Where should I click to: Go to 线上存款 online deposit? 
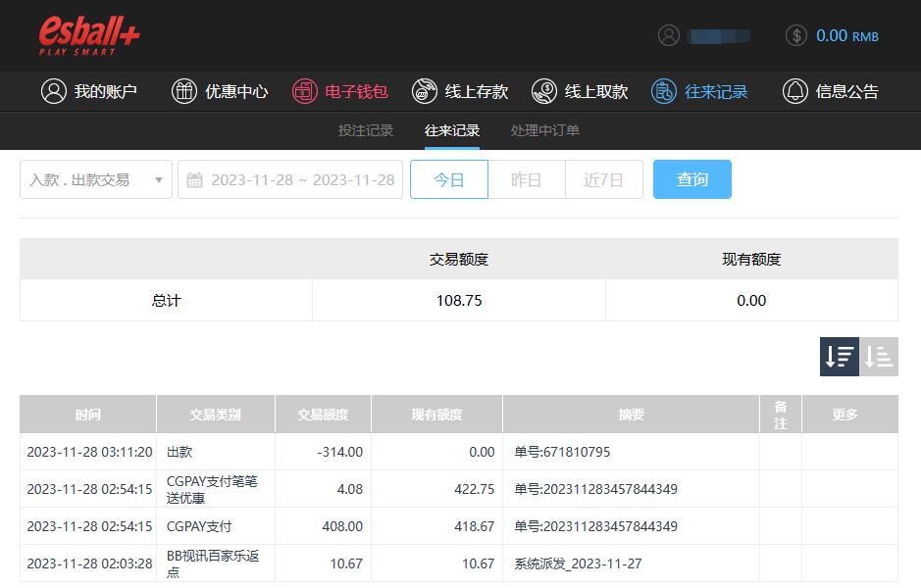tap(460, 92)
